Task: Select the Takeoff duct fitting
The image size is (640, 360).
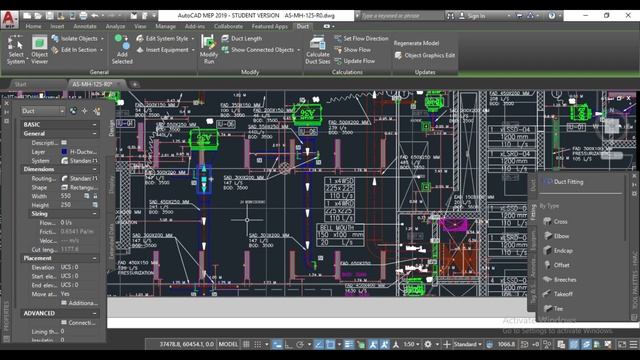Action: click(x=558, y=294)
